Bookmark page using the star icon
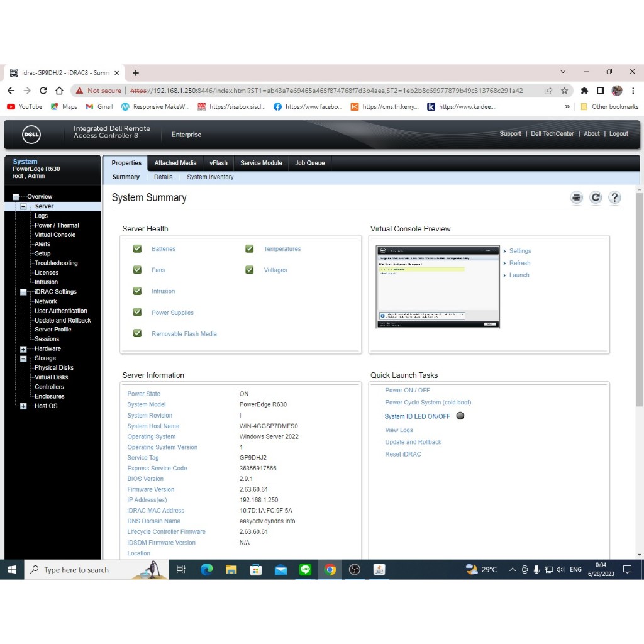Image resolution: width=644 pixels, height=644 pixels. 564,91
